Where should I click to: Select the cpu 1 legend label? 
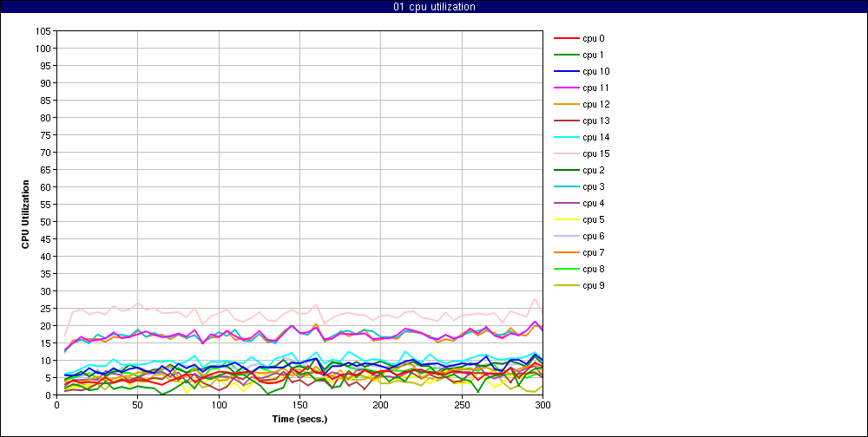coord(593,55)
